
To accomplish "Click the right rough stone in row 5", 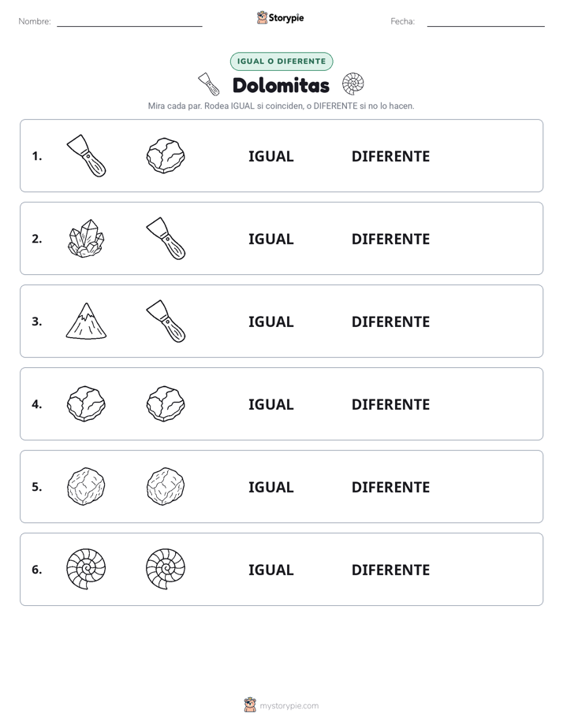I will pos(166,487).
